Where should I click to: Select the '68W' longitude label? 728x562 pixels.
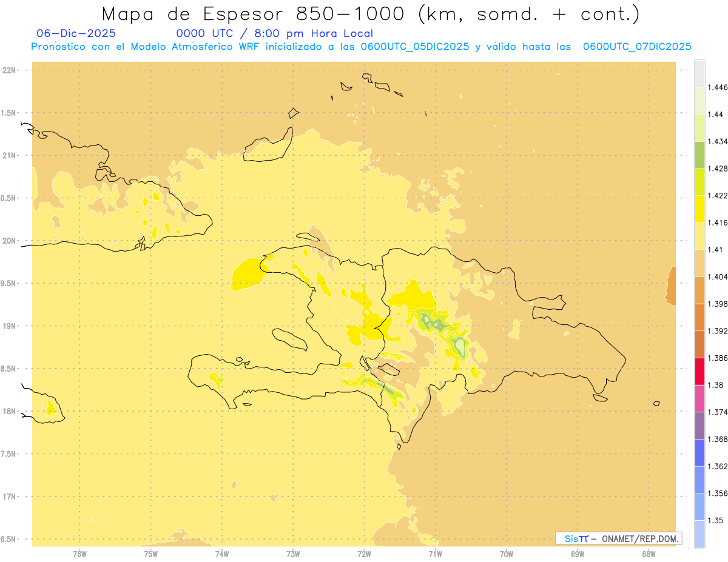click(649, 554)
